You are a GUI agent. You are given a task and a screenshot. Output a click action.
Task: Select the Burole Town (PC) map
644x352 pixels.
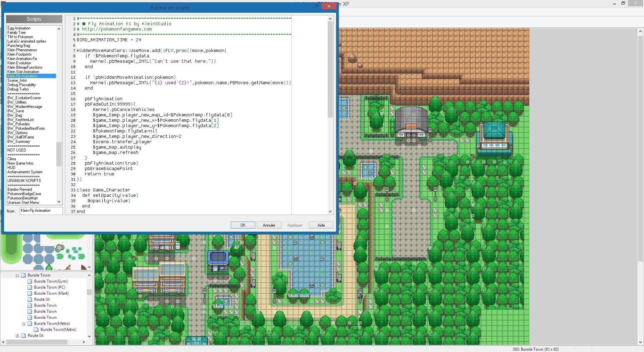(50, 287)
